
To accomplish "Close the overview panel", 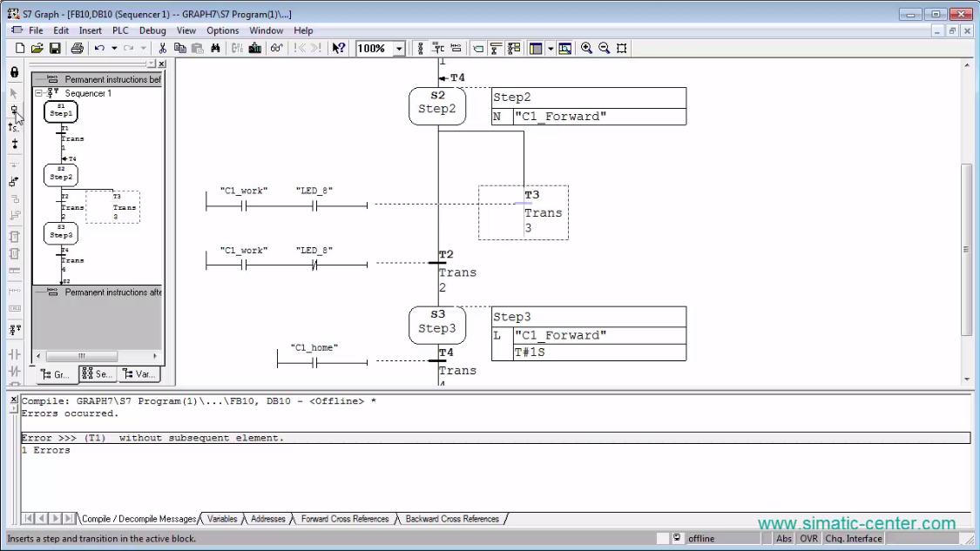I will (162, 64).
